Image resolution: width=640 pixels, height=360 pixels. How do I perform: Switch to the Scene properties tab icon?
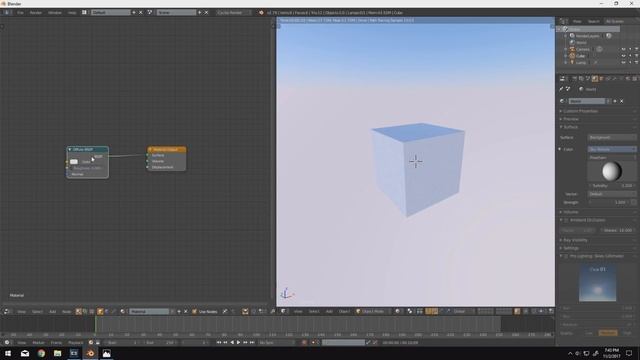point(588,78)
